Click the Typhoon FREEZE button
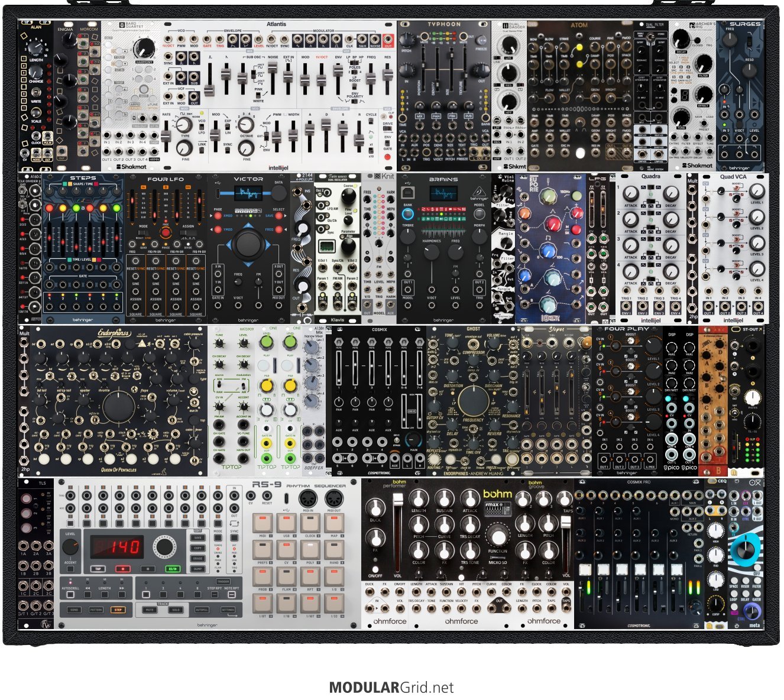The width and height of the screenshot is (784, 700). pyautogui.click(x=482, y=40)
